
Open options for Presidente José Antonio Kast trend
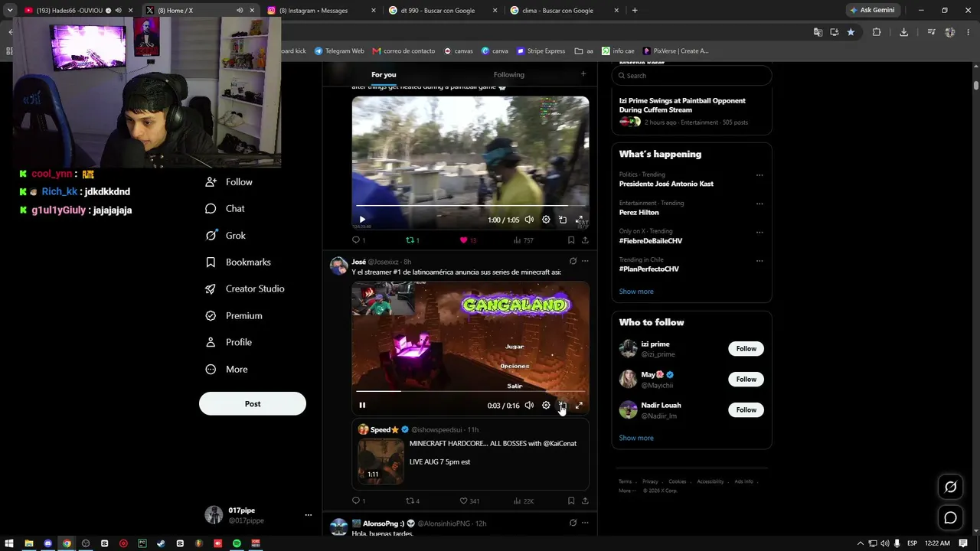pyautogui.click(x=759, y=175)
